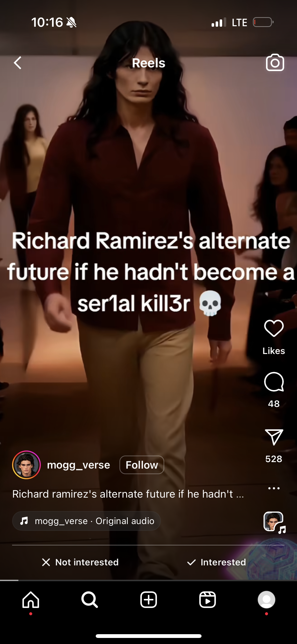Tap the back arrow icon
This screenshot has height=644, width=297.
[x=18, y=63]
